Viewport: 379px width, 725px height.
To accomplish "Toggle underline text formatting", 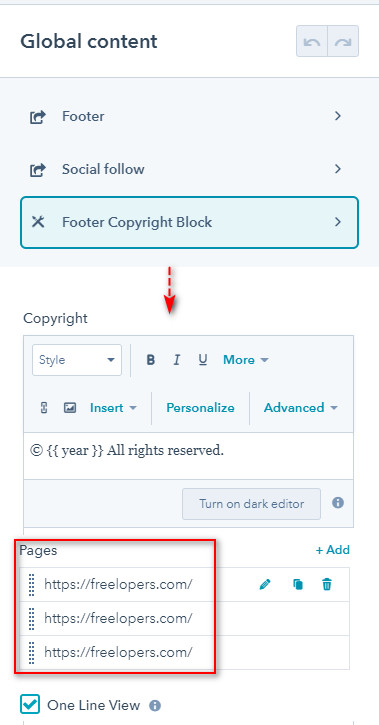I will [202, 360].
